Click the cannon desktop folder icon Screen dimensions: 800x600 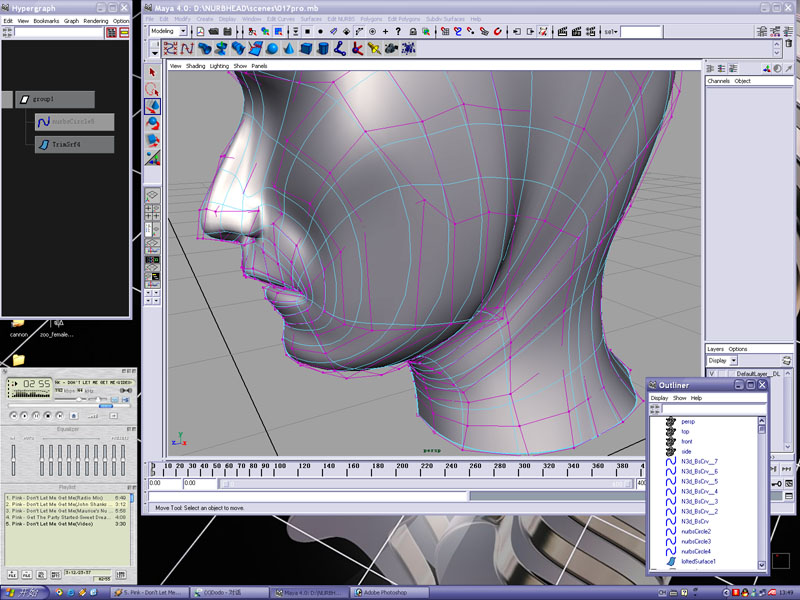pyautogui.click(x=18, y=327)
